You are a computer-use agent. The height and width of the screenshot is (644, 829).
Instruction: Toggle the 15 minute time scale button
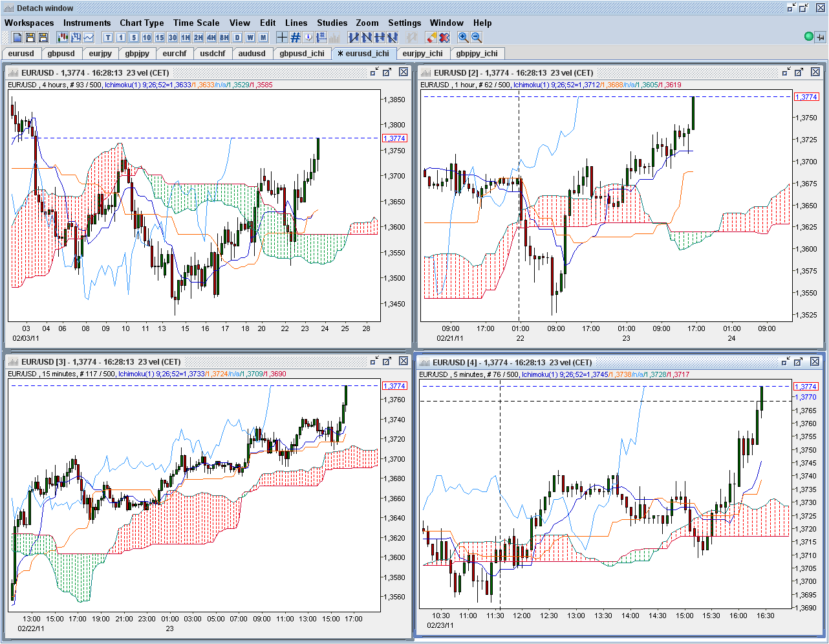[x=160, y=38]
